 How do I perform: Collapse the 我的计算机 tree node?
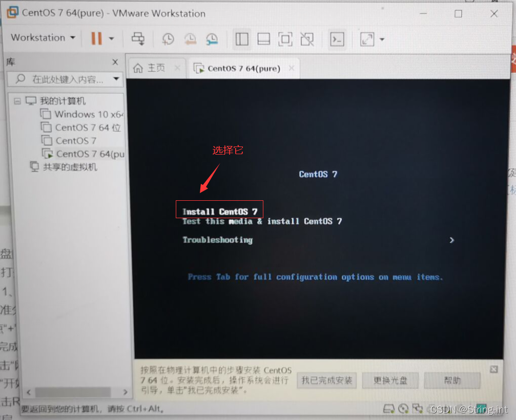pyautogui.click(x=17, y=101)
